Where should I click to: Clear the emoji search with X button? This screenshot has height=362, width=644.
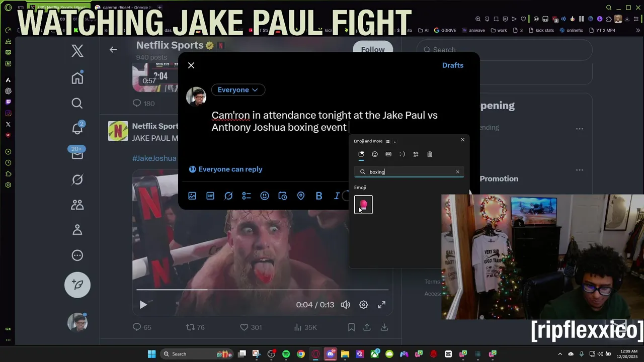pyautogui.click(x=457, y=172)
